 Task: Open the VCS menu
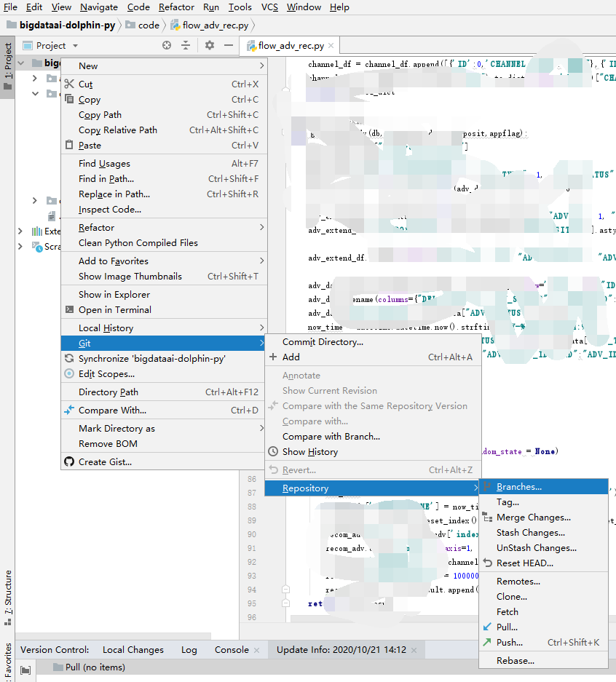(x=269, y=7)
